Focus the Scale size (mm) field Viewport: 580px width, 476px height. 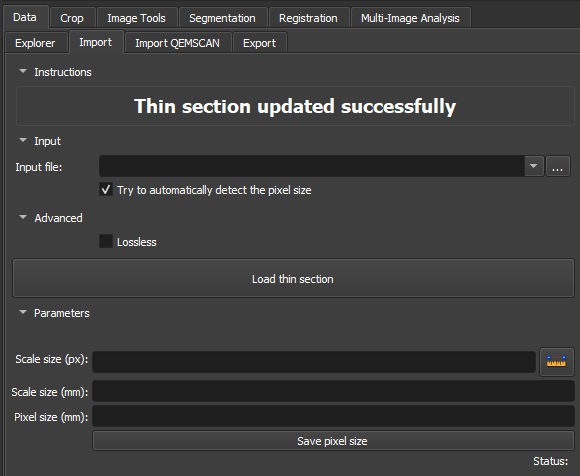333,391
